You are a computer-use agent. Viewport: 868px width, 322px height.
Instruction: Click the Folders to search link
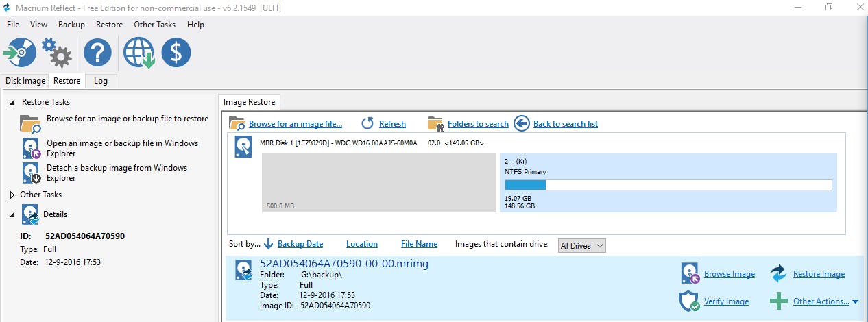(x=478, y=124)
